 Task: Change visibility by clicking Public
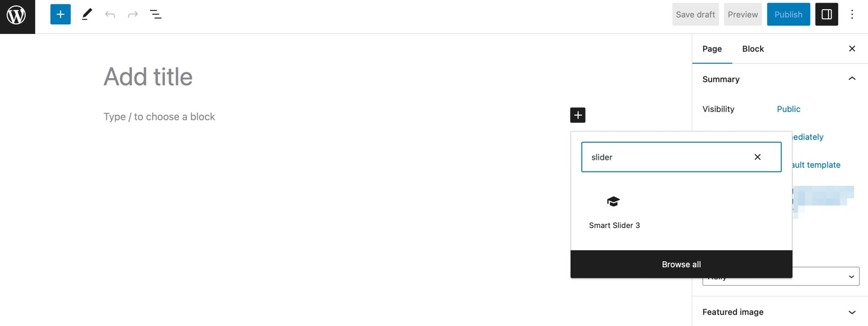click(x=788, y=109)
